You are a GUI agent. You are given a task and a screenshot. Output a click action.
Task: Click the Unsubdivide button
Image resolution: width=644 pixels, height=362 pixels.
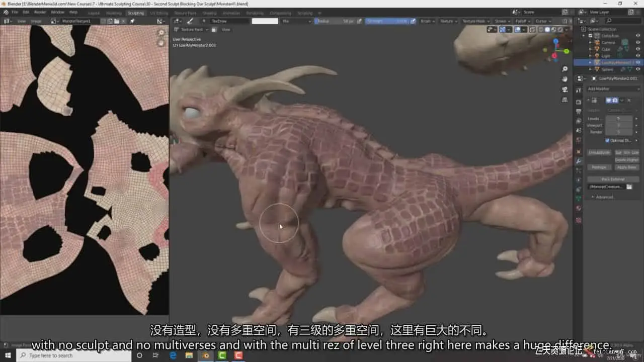click(599, 152)
